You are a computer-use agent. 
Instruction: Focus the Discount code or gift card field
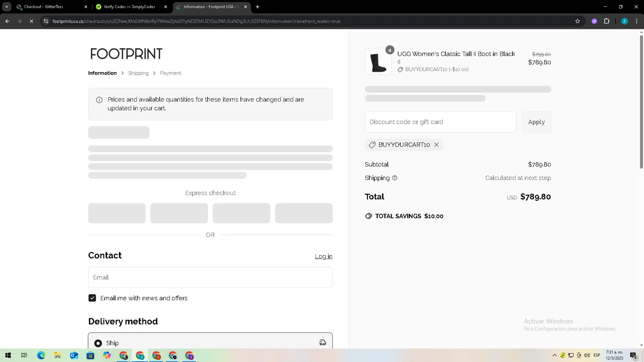click(x=440, y=122)
